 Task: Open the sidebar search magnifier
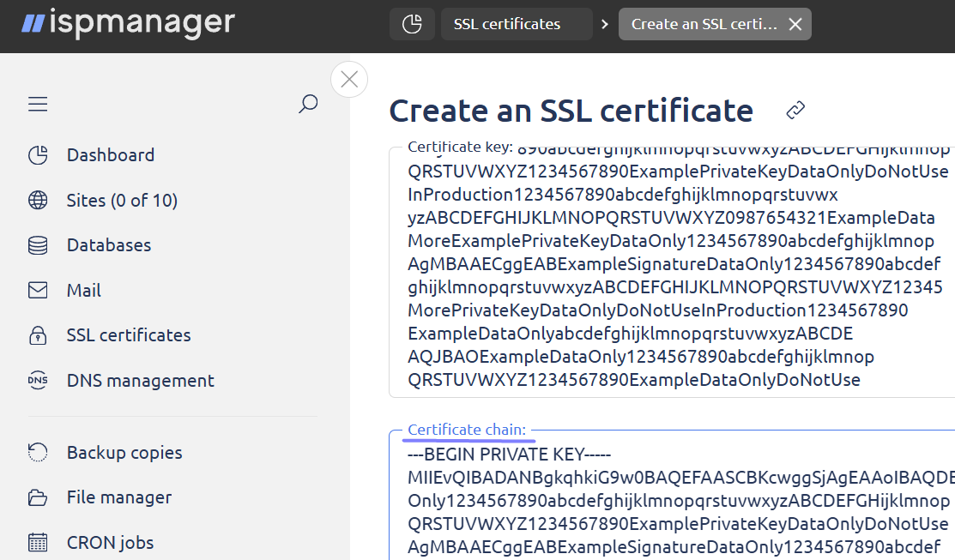tap(308, 105)
